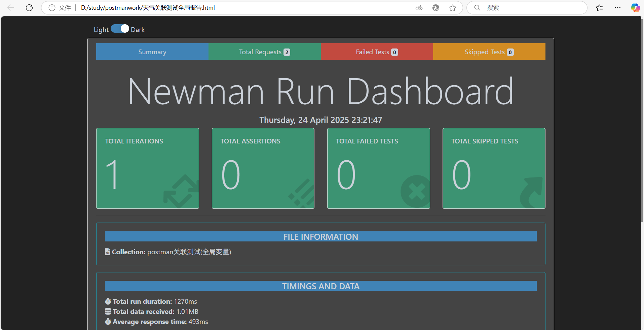This screenshot has height=330, width=644.
Task: Click the '1270ms' run duration value
Action: point(185,301)
